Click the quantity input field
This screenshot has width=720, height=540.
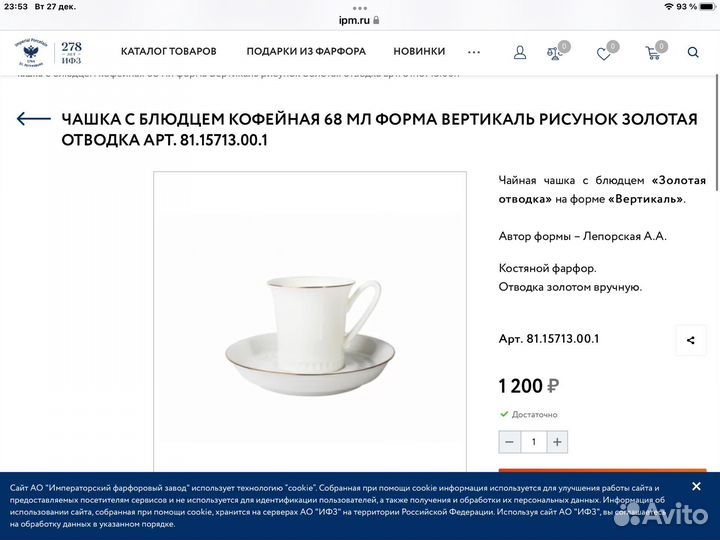(x=533, y=442)
